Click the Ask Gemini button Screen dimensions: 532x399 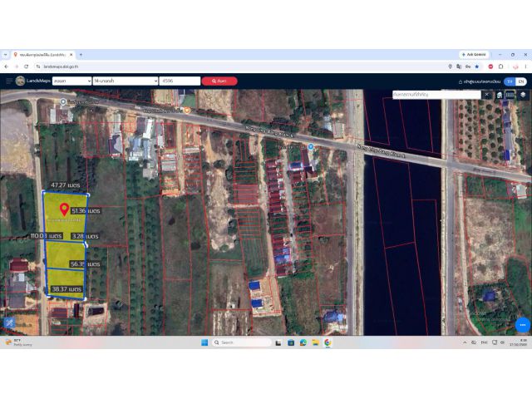(x=474, y=55)
